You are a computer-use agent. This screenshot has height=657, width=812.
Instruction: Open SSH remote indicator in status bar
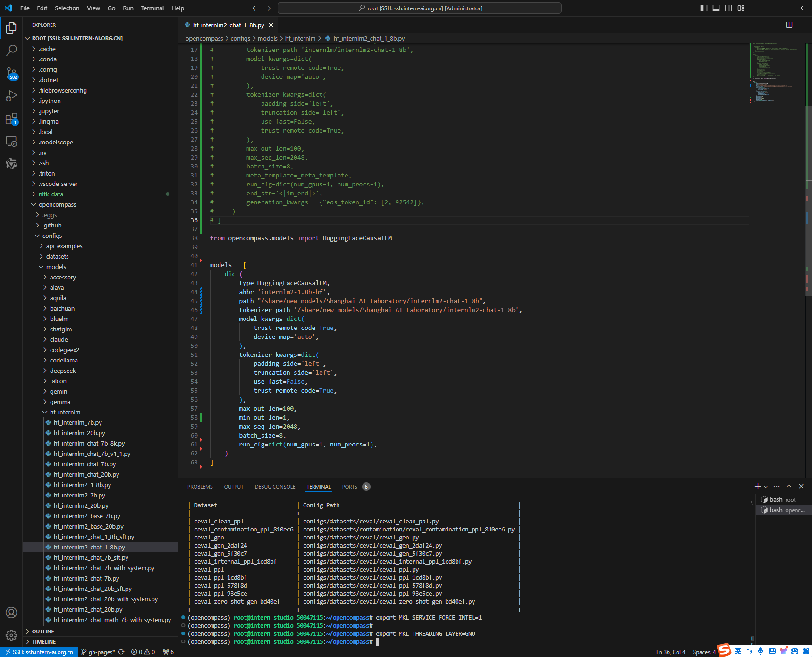pos(39,652)
